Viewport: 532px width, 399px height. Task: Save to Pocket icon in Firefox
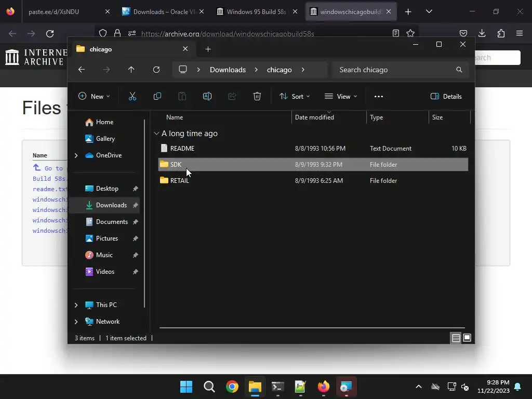(x=463, y=33)
